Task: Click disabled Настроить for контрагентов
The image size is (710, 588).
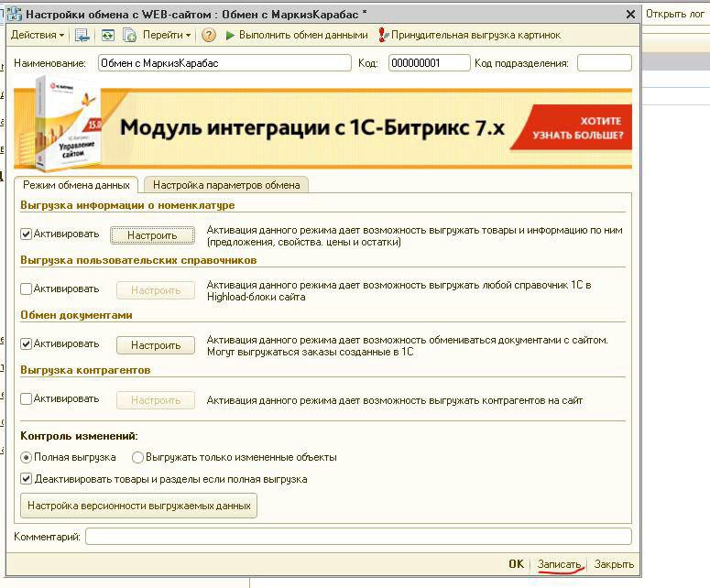Action: [x=156, y=400]
